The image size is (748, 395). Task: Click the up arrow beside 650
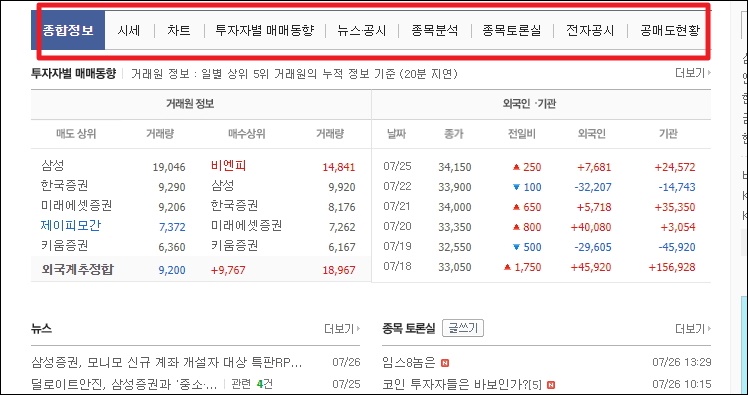(516, 207)
